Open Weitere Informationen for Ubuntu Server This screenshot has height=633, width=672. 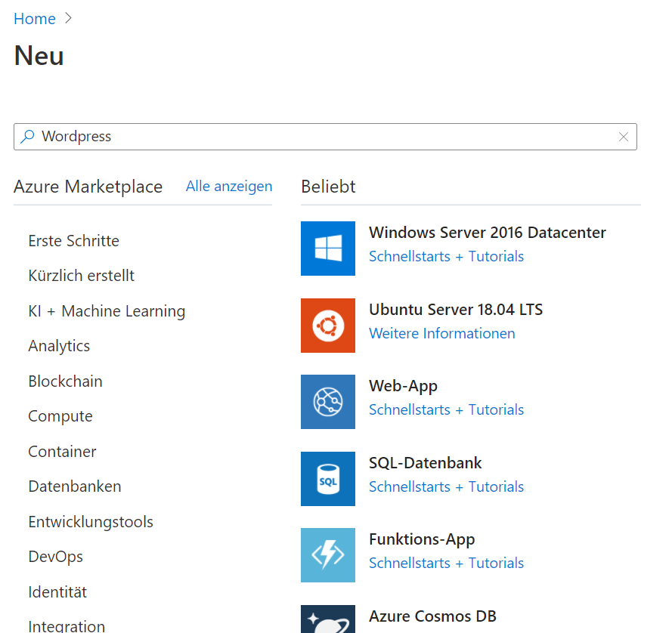pyautogui.click(x=442, y=333)
